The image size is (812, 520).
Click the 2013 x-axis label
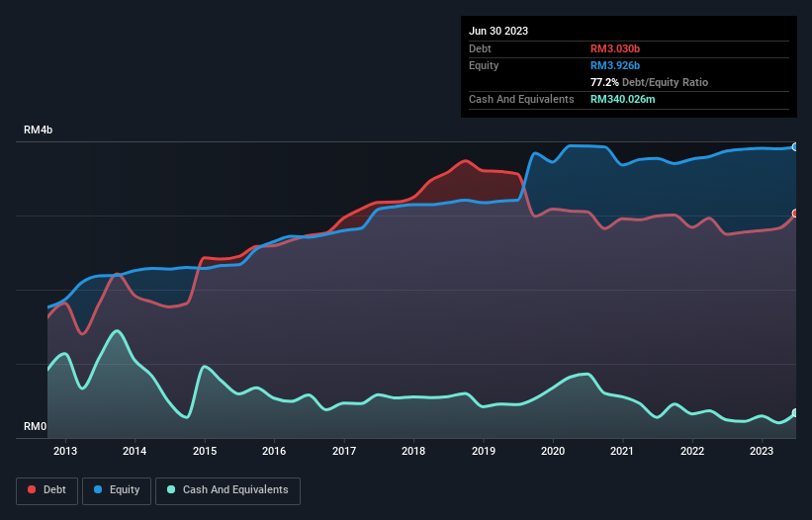coord(65,451)
